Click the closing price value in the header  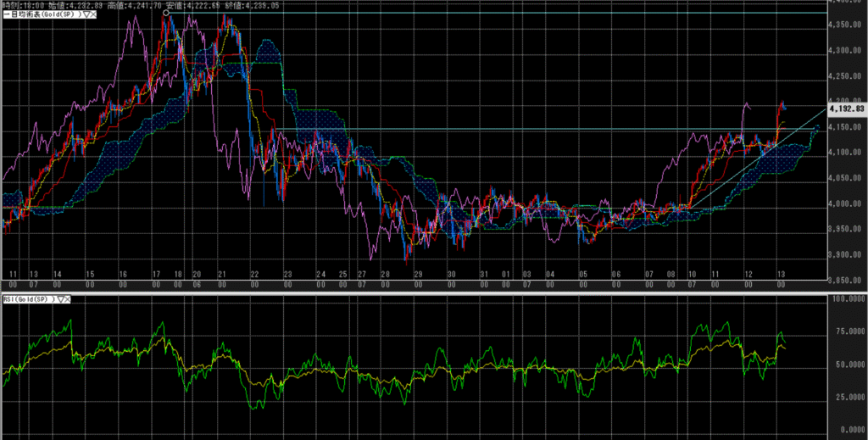pyautogui.click(x=271, y=5)
